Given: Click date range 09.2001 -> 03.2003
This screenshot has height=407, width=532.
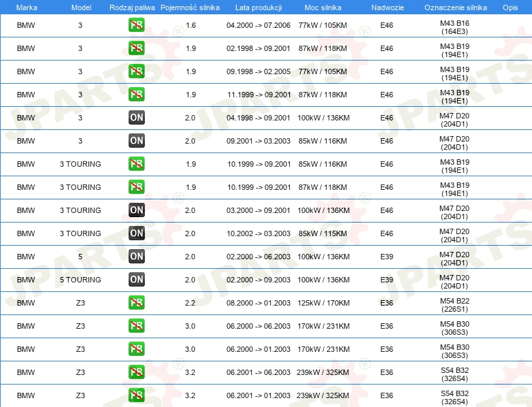Looking at the screenshot, I should (259, 141).
